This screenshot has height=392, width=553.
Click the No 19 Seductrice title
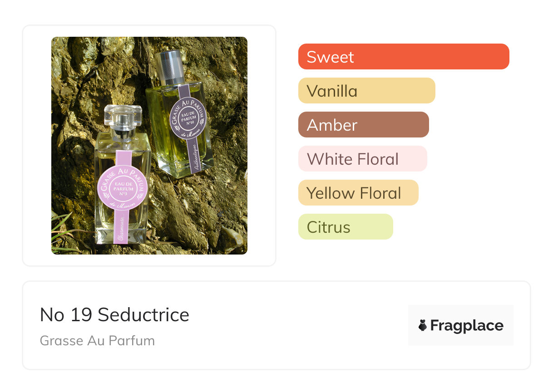point(114,314)
